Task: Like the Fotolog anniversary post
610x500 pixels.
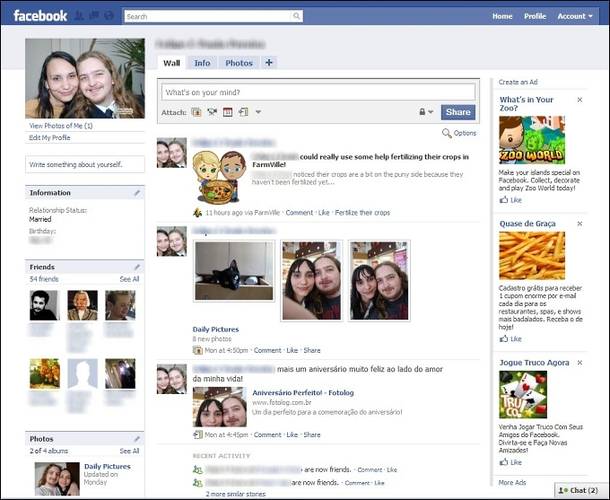Action: [x=292, y=435]
